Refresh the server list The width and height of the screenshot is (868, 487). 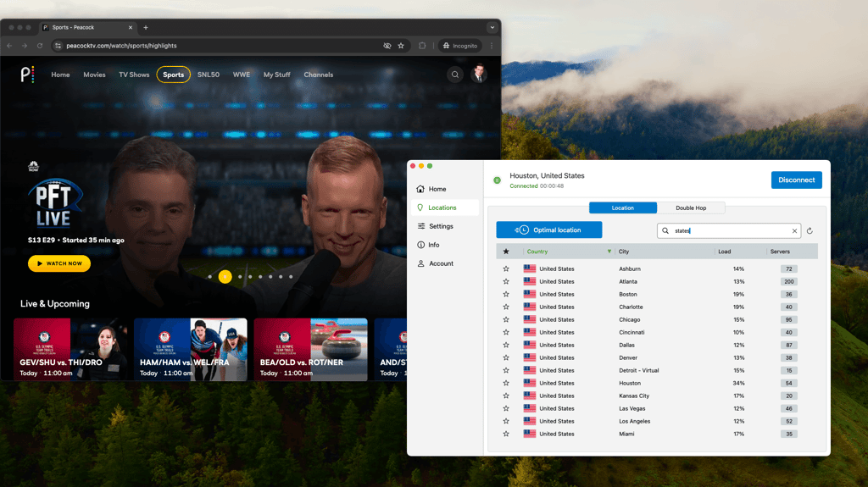810,230
